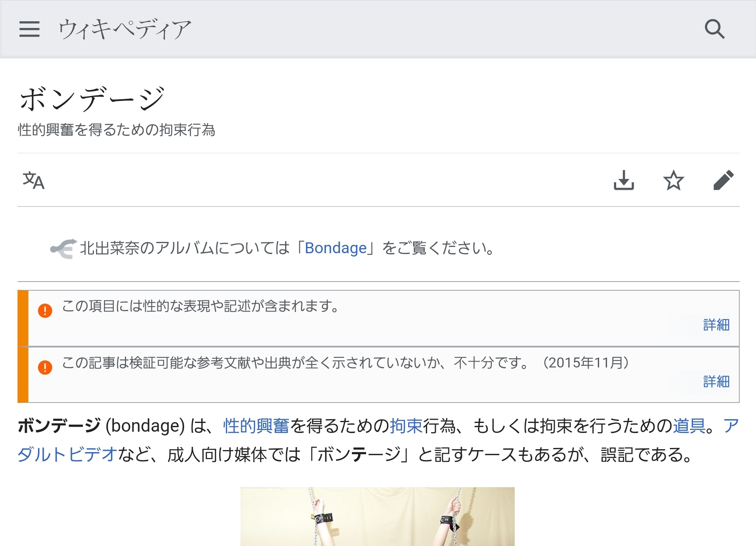Viewport: 756px width, 546px height.
Task: Click the edit pencil icon
Action: pyautogui.click(x=723, y=180)
